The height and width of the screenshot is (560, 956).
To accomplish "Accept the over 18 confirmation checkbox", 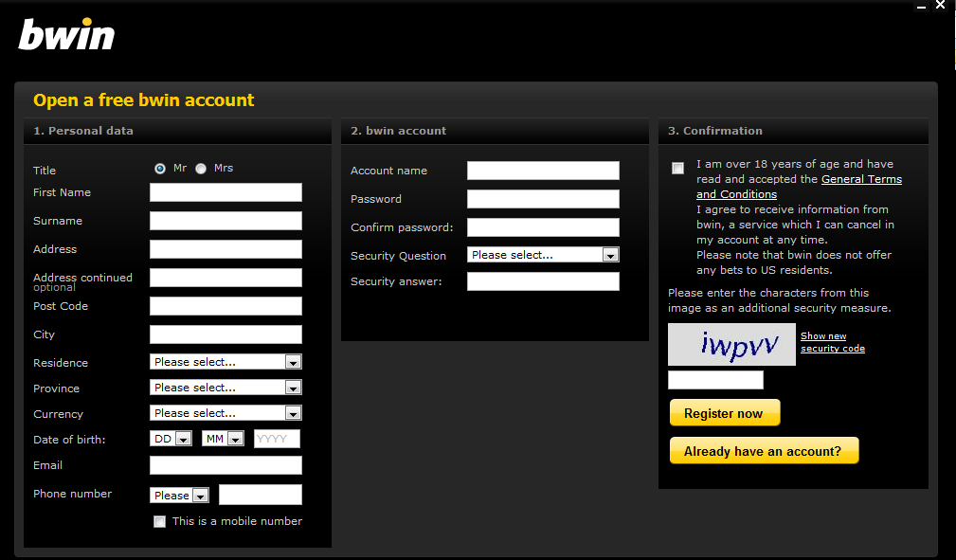I will tap(677, 168).
